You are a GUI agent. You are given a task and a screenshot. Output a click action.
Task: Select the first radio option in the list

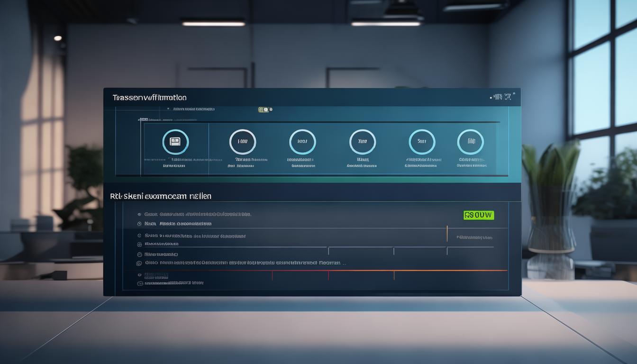[139, 214]
